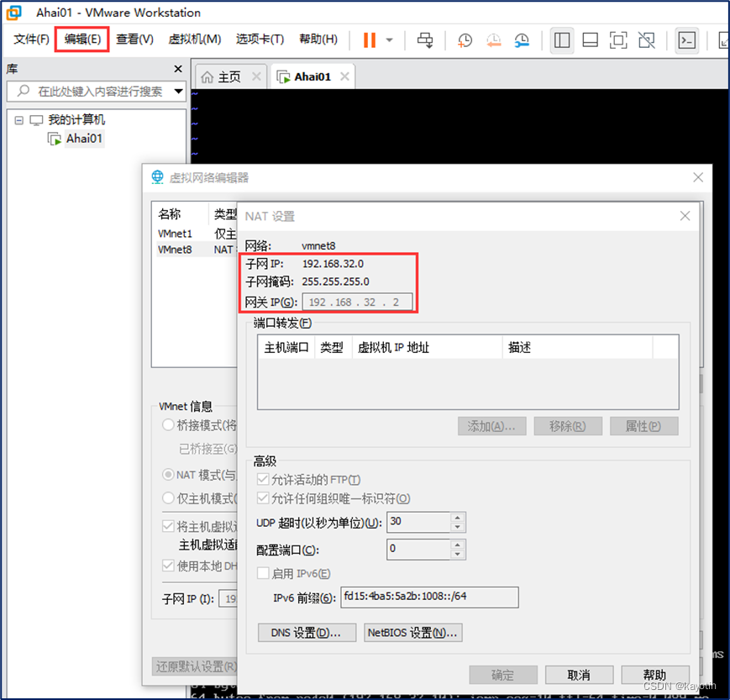Send Ctrl+Alt+Del to the guest
730x700 pixels.
(425, 39)
